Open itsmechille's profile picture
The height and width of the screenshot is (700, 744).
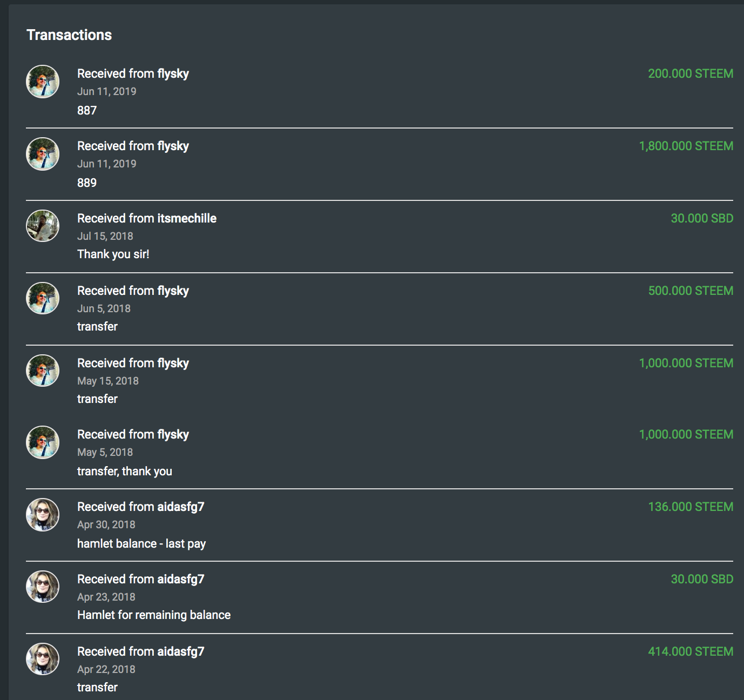(x=43, y=226)
